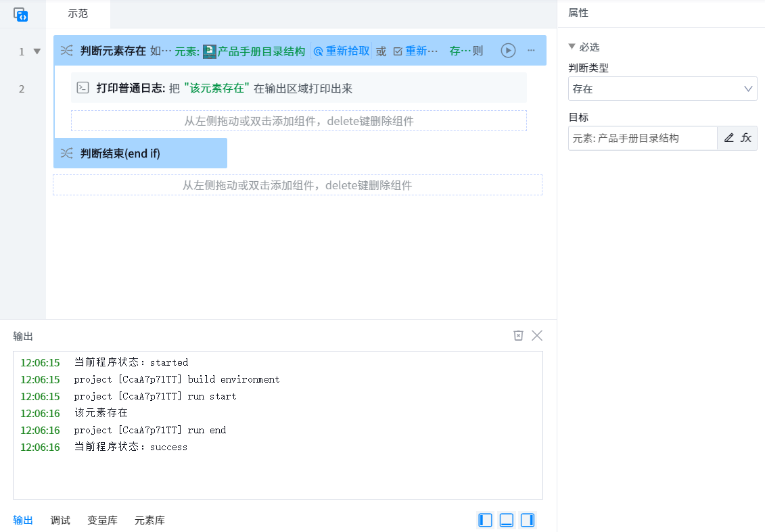
Task: Toggle the bottom panel layout
Action: (x=506, y=520)
